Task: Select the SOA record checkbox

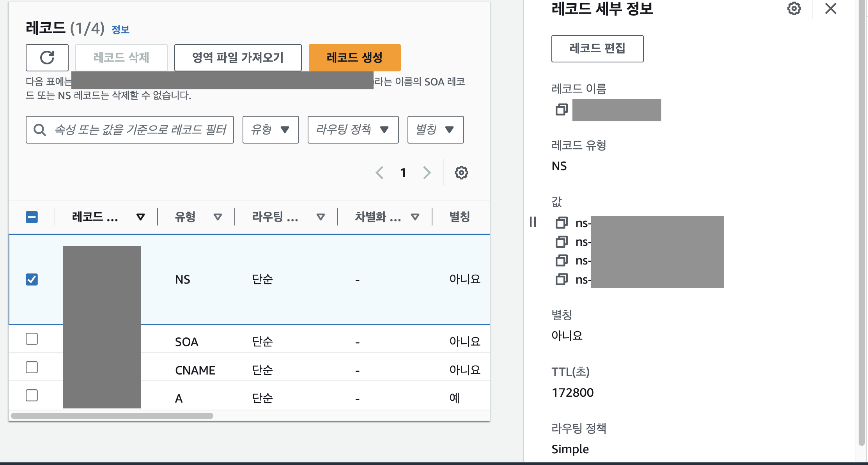Action: (x=32, y=339)
